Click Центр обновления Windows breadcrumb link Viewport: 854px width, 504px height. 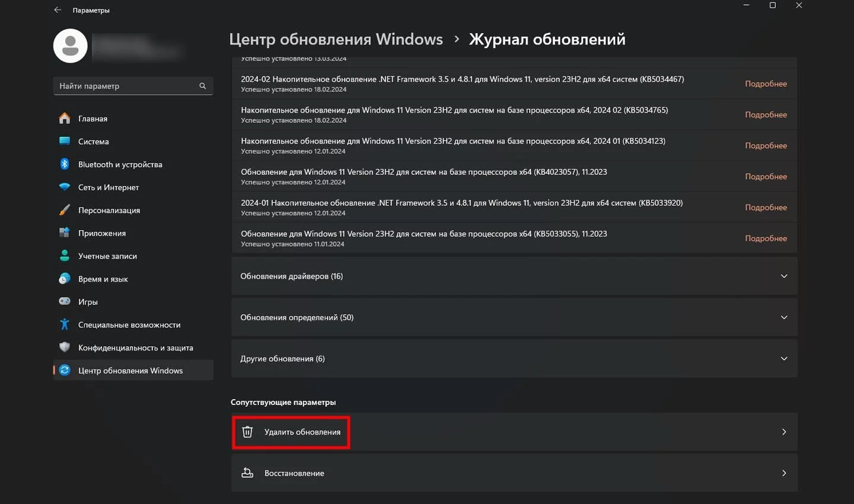336,39
